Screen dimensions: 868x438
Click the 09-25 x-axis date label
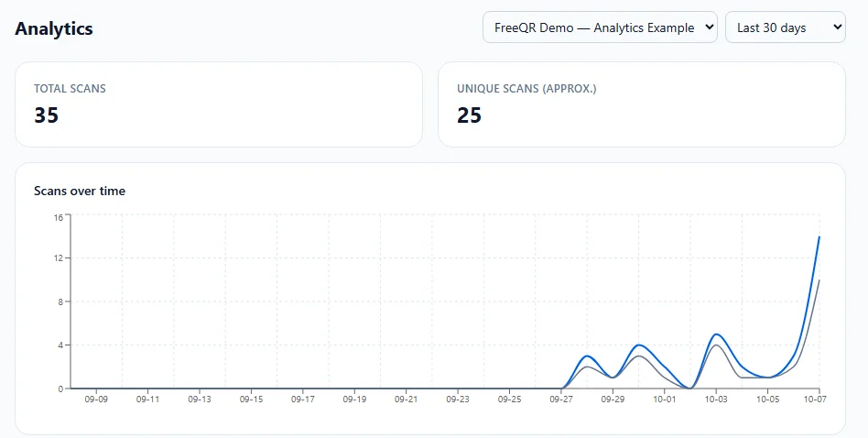click(x=509, y=400)
